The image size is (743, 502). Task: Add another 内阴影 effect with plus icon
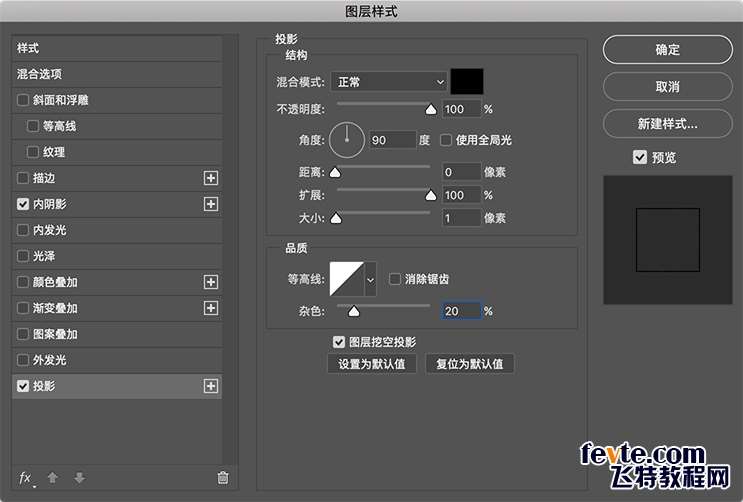tap(211, 204)
